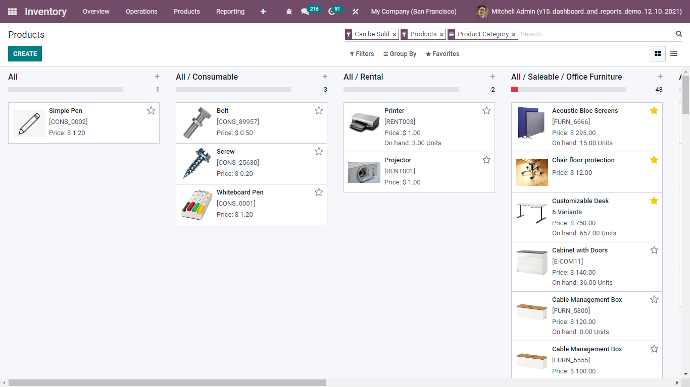
Task: Favorite Cabinet with Doors
Action: [x=654, y=250]
